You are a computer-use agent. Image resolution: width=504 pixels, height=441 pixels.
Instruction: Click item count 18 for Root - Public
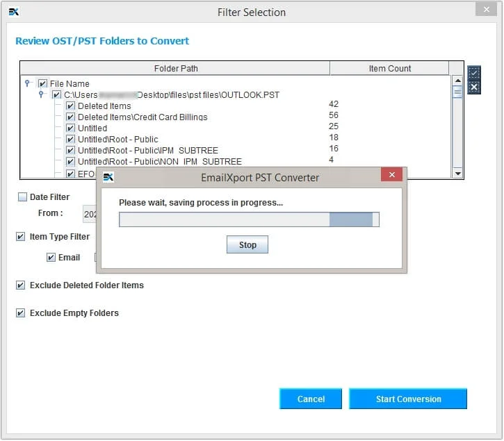click(334, 137)
